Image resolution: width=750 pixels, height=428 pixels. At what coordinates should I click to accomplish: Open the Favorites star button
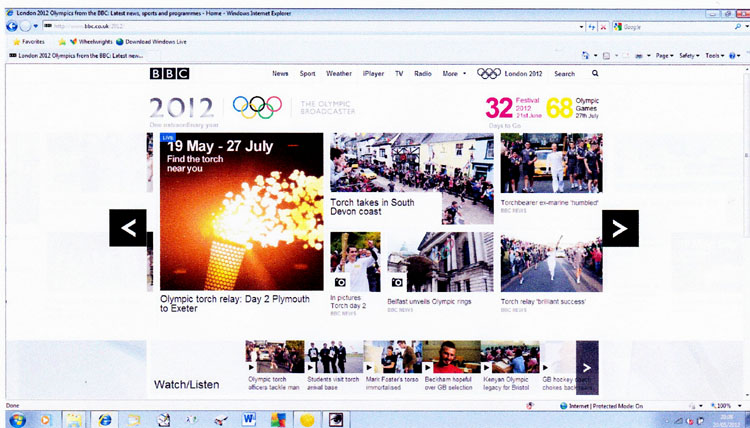[29, 42]
